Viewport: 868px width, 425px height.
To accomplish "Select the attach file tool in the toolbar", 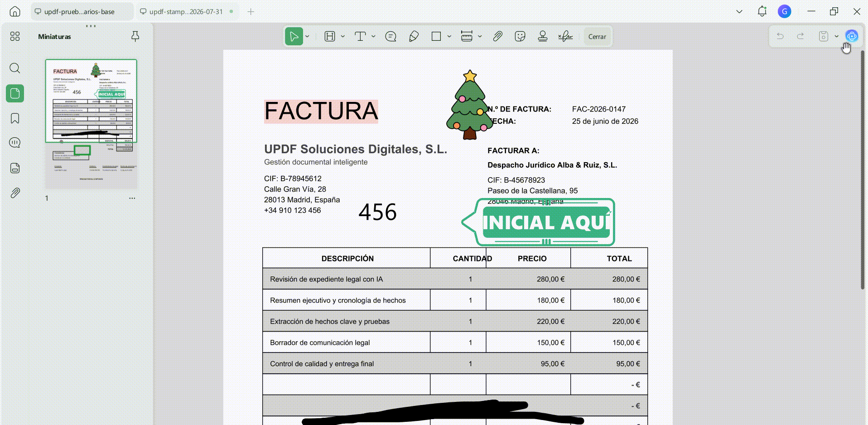I will 497,36.
